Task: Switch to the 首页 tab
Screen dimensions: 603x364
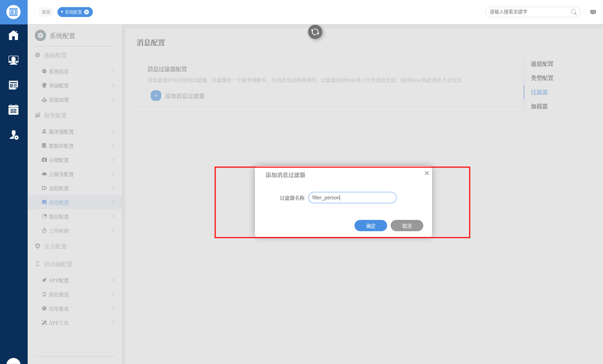Action: 46,12
